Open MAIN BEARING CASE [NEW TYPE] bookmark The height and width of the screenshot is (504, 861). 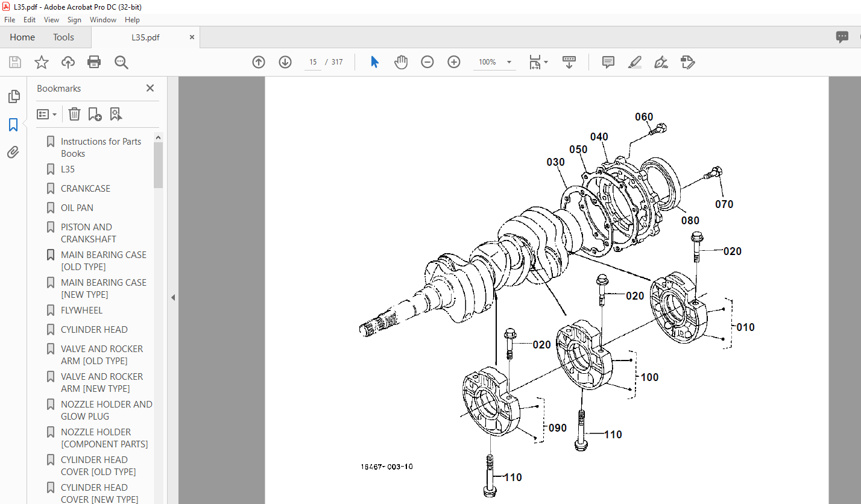(104, 289)
